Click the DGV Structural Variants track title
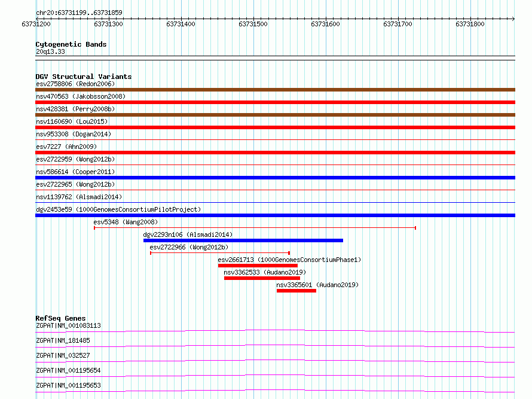 [84, 77]
